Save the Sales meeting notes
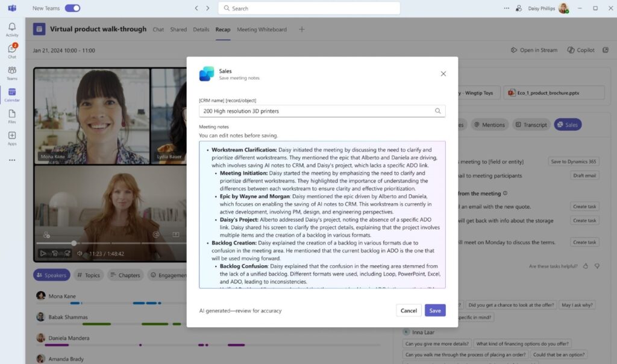617x364 pixels. pos(435,310)
